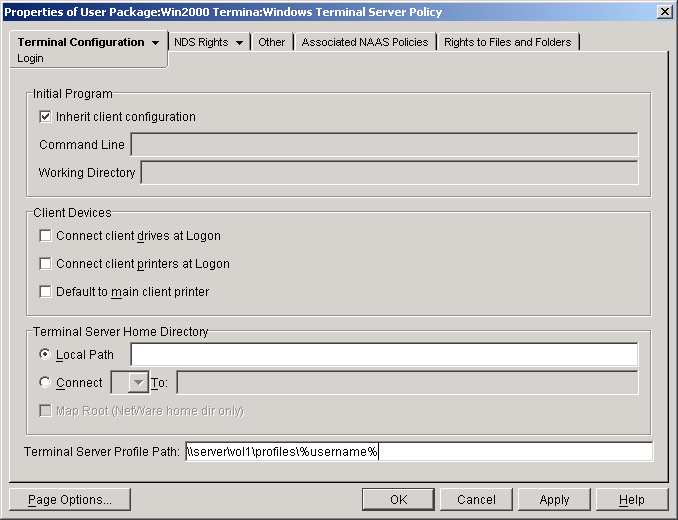Select the Local Path radio button

point(45,354)
